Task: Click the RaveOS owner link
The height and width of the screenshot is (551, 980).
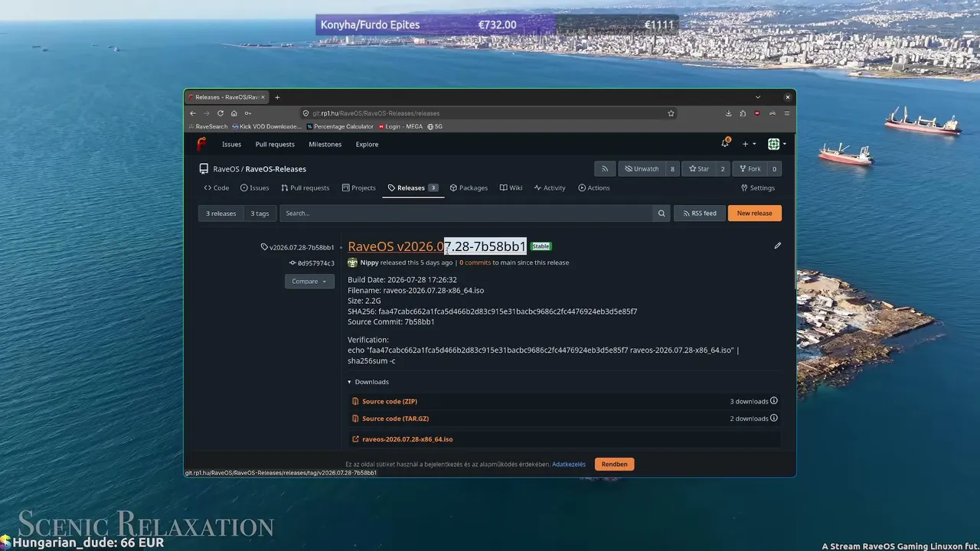Action: pyautogui.click(x=226, y=169)
